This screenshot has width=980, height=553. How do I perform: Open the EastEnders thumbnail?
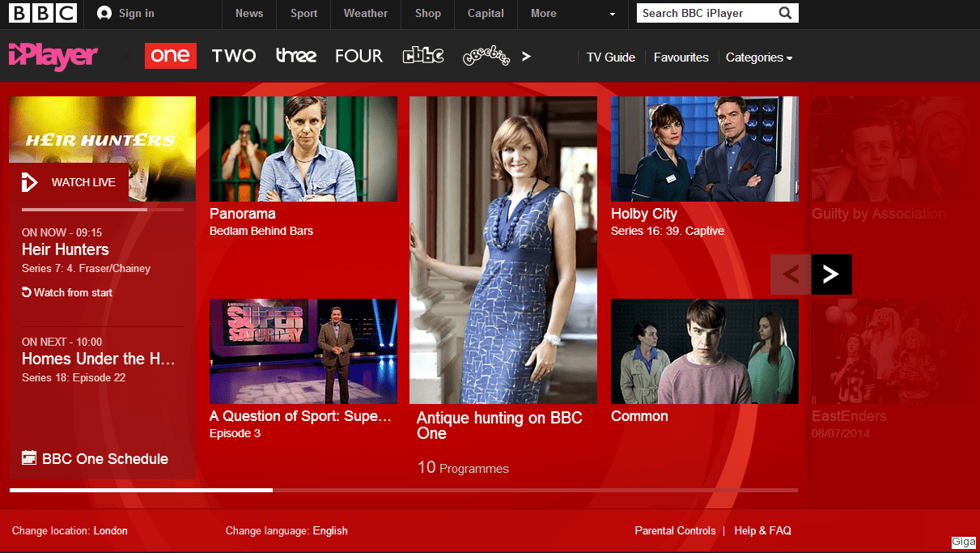[895, 351]
